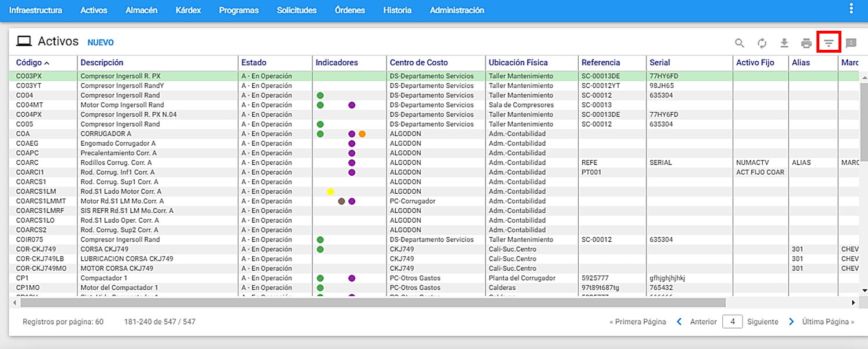The image size is (868, 349).
Task: Sort by Centro de Costo header
Action: coord(418,63)
